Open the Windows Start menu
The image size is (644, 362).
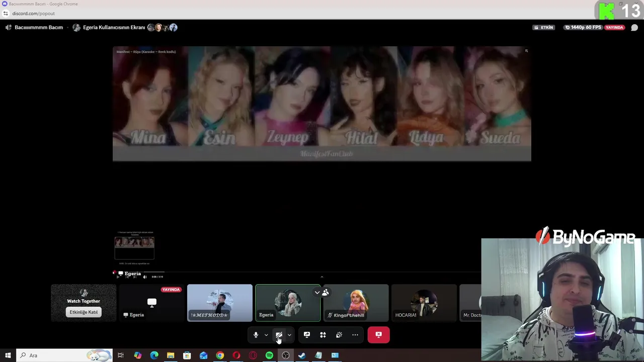[8, 355]
